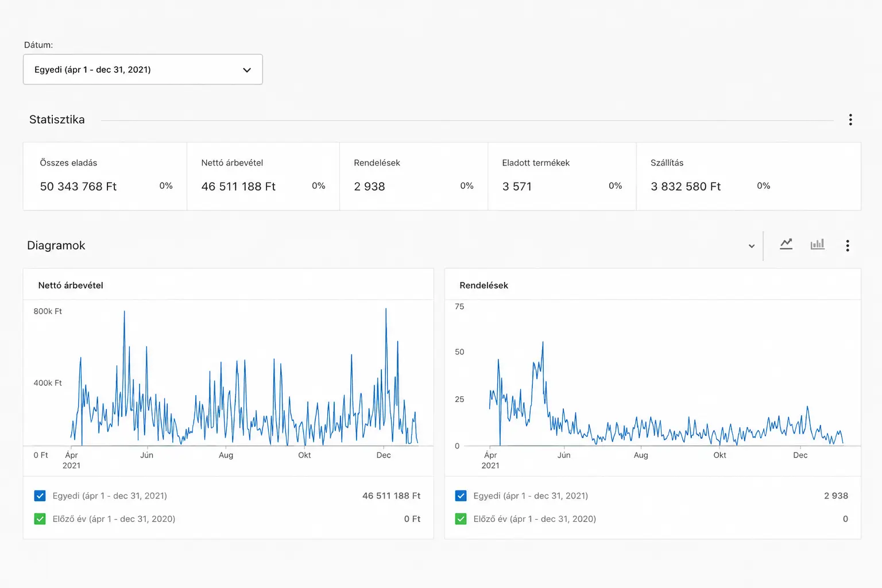Click June peak in Rendelések chart
This screenshot has width=882, height=588.
[x=543, y=343]
